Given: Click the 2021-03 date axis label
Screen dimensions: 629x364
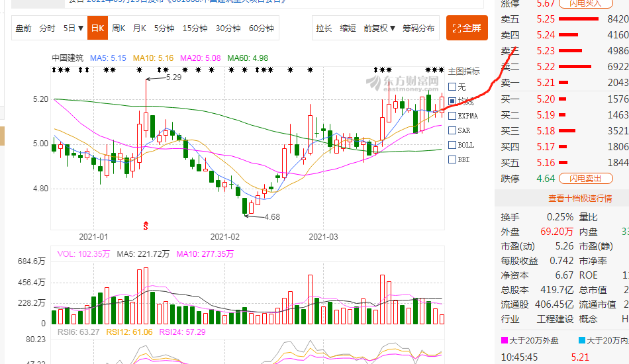Looking at the screenshot, I should click(323, 237).
